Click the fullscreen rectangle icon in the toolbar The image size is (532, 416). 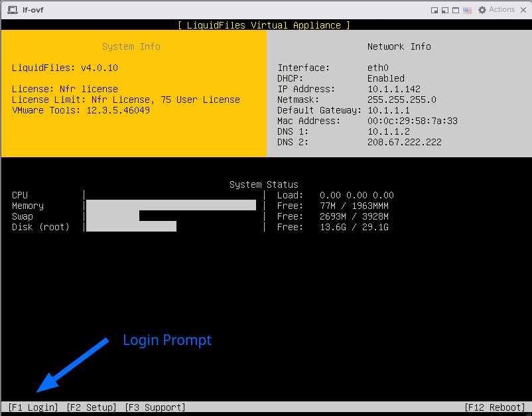tap(455, 9)
